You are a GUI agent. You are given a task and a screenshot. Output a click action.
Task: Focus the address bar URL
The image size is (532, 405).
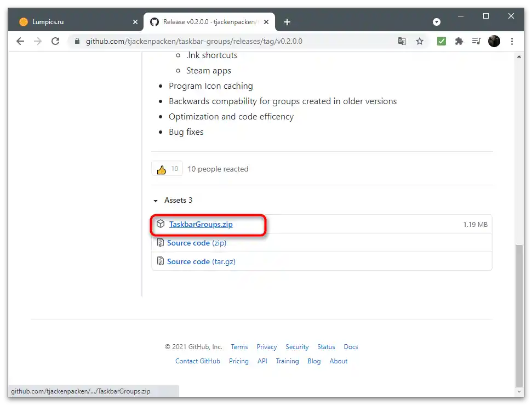(x=194, y=42)
